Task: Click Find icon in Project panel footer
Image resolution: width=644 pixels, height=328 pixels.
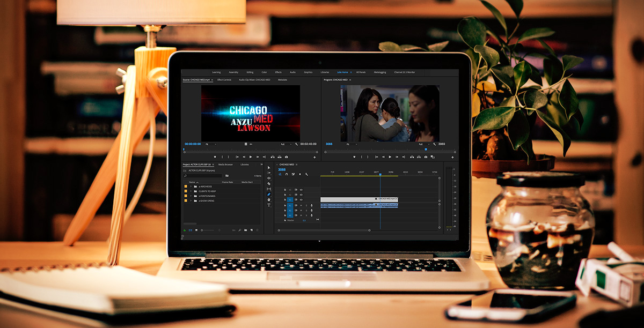Action: click(x=239, y=230)
